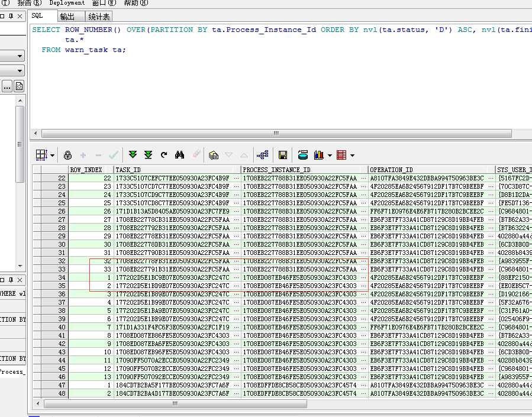Switch to the 输出 tab

(x=67, y=17)
